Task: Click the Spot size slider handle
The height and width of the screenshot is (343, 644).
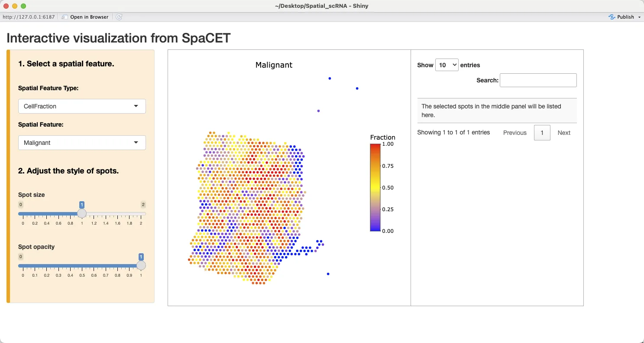Action: [x=82, y=213]
